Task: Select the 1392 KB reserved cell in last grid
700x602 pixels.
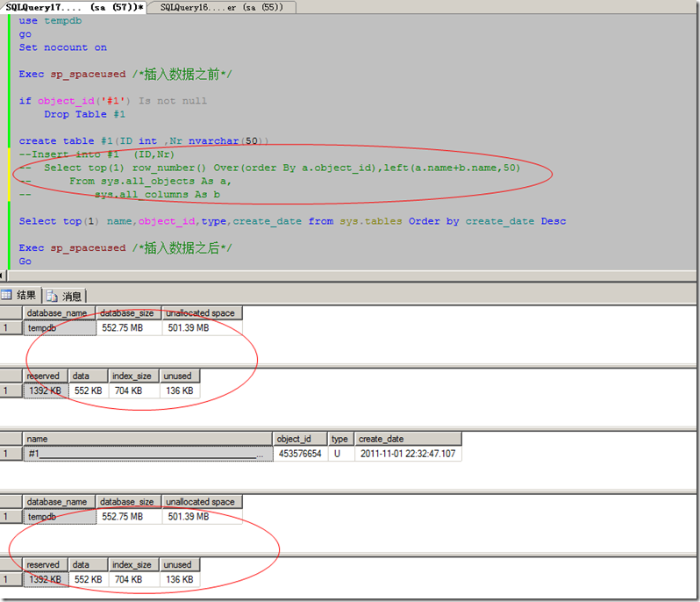Action: click(44, 580)
